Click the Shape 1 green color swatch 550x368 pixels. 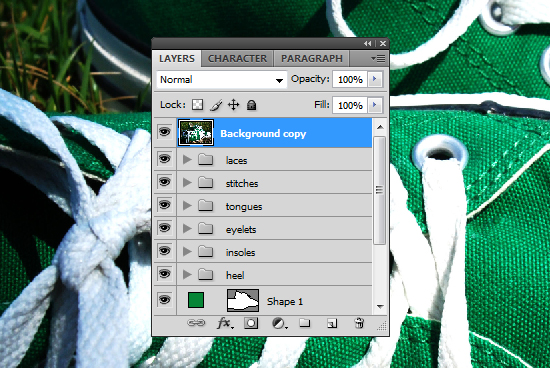pos(196,300)
